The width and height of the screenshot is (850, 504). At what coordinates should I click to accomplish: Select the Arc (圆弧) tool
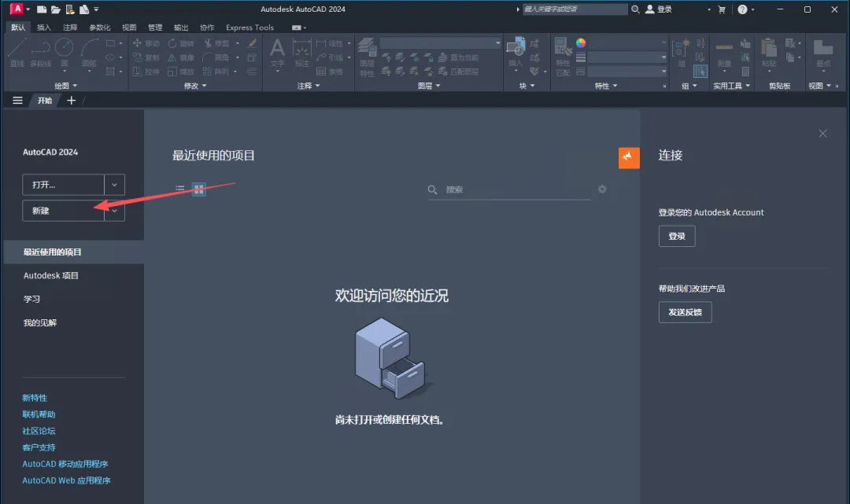click(x=89, y=53)
